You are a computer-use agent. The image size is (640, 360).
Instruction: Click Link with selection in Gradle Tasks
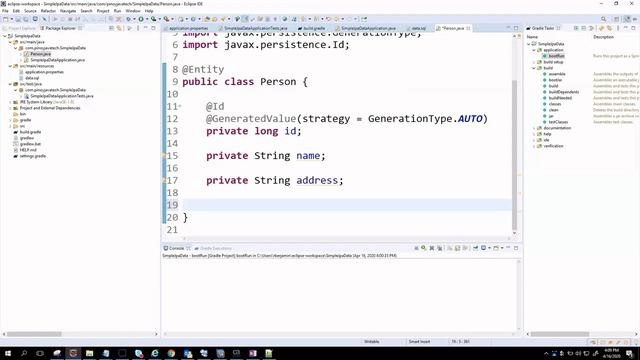[609, 28]
